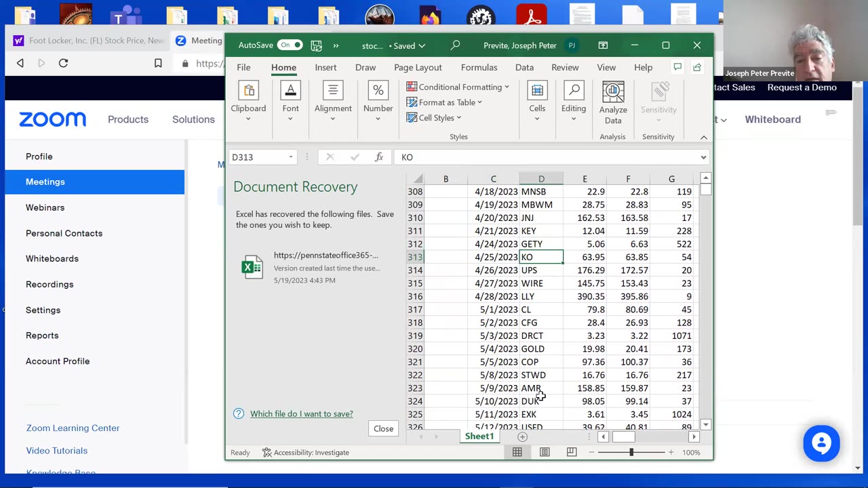Image resolution: width=868 pixels, height=488 pixels.
Task: Open the Number format group
Action: (378, 102)
